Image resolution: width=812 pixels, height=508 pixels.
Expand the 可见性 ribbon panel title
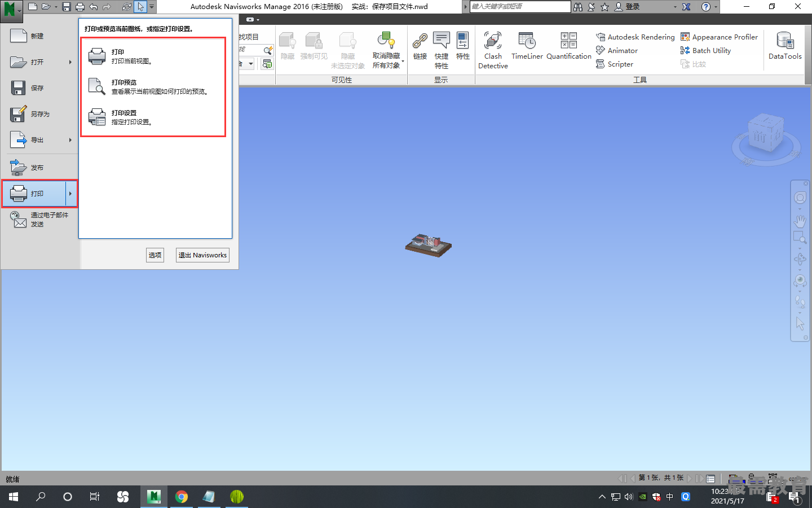coord(342,80)
